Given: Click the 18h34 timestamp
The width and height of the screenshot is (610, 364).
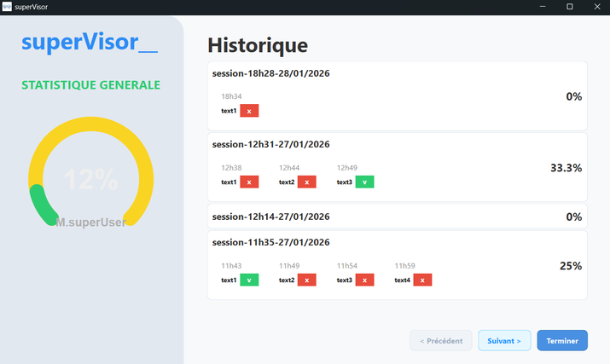Looking at the screenshot, I should pyautogui.click(x=231, y=96).
